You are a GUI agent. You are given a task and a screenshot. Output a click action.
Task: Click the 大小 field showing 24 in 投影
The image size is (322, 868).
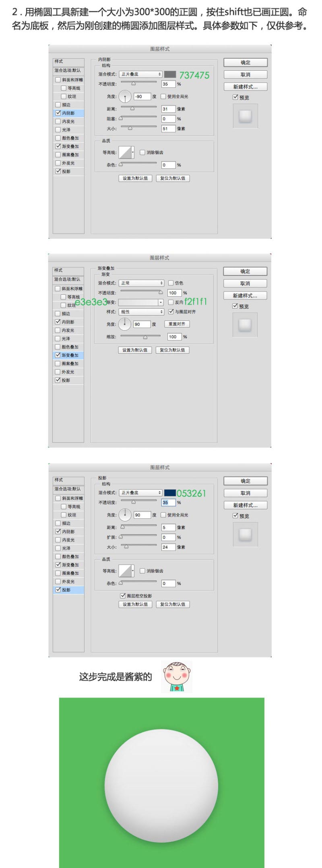168,547
